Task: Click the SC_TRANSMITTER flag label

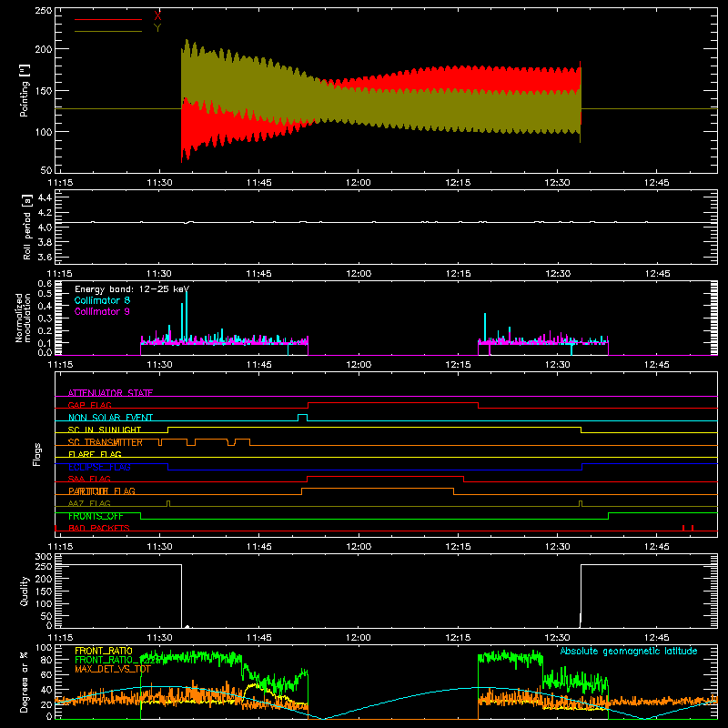Action: point(106,442)
